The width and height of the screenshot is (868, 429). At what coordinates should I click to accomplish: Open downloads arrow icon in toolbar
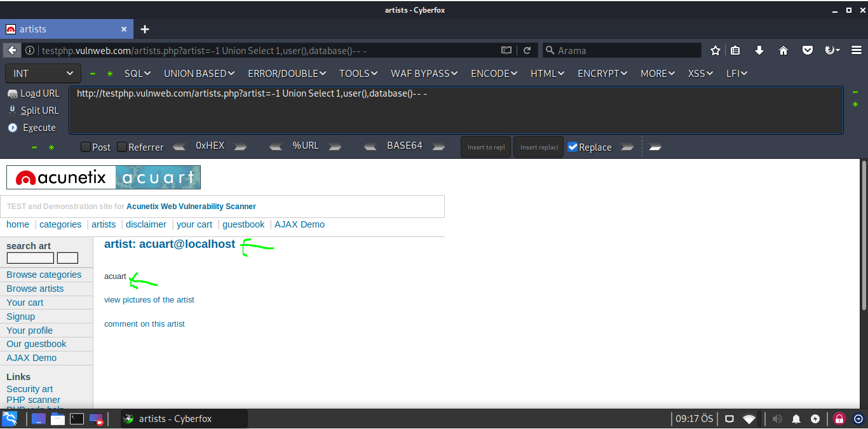click(759, 50)
